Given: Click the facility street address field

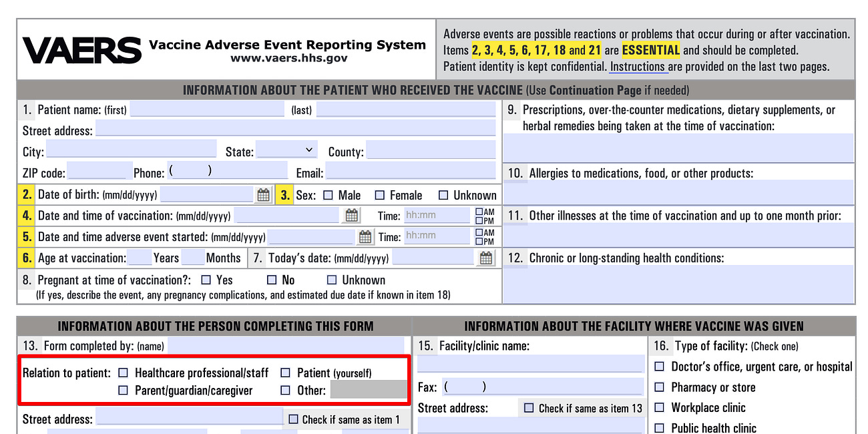Looking at the screenshot, I should pyautogui.click(x=531, y=426).
